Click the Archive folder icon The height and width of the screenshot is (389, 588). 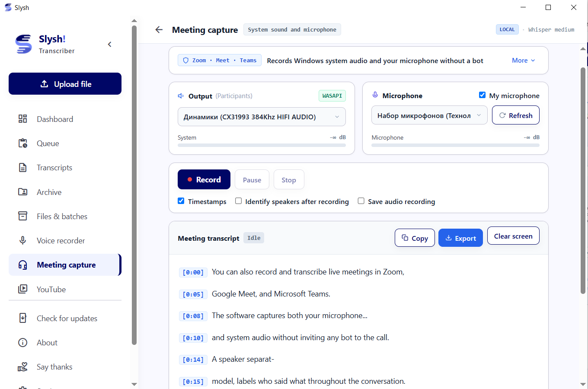pyautogui.click(x=23, y=192)
